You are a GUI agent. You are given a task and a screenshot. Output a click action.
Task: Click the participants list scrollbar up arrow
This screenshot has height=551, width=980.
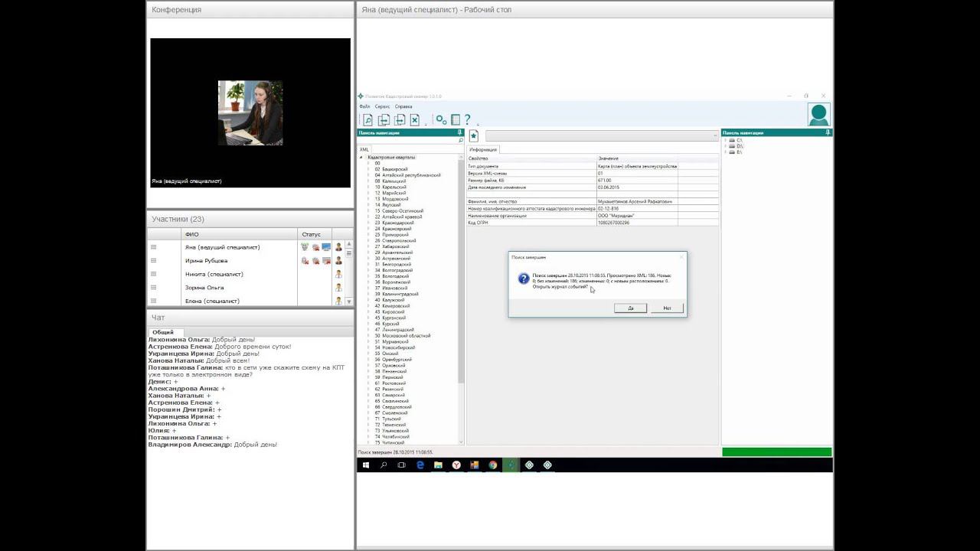349,244
